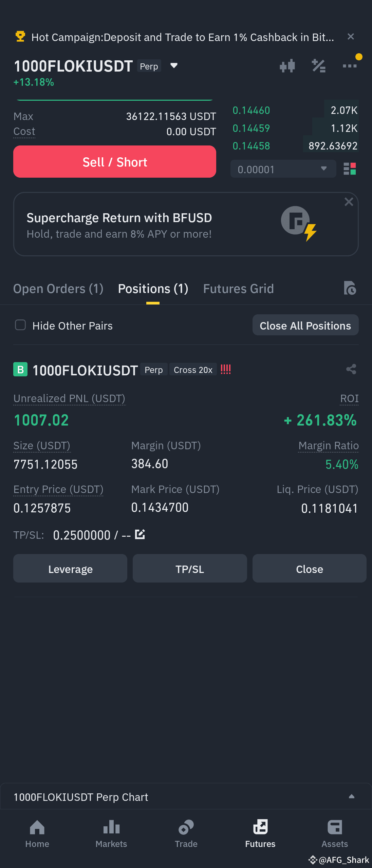Select the Cross 20x margin label
The height and width of the screenshot is (868, 372).
(193, 370)
